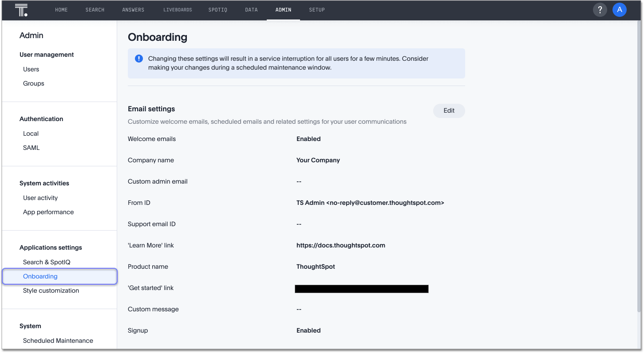Switch to the LIVEBOARDS tab
The width and height of the screenshot is (644, 353).
point(178,9)
